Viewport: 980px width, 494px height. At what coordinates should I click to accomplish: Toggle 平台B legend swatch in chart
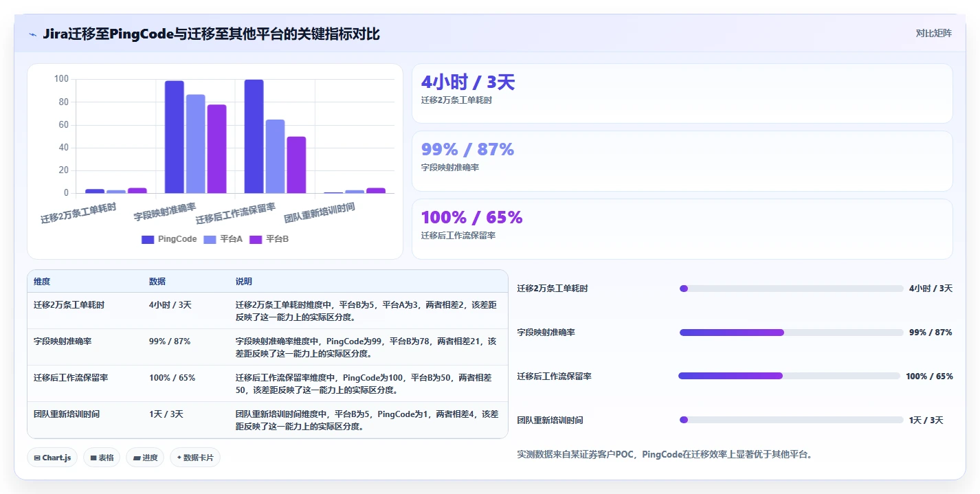click(x=256, y=239)
